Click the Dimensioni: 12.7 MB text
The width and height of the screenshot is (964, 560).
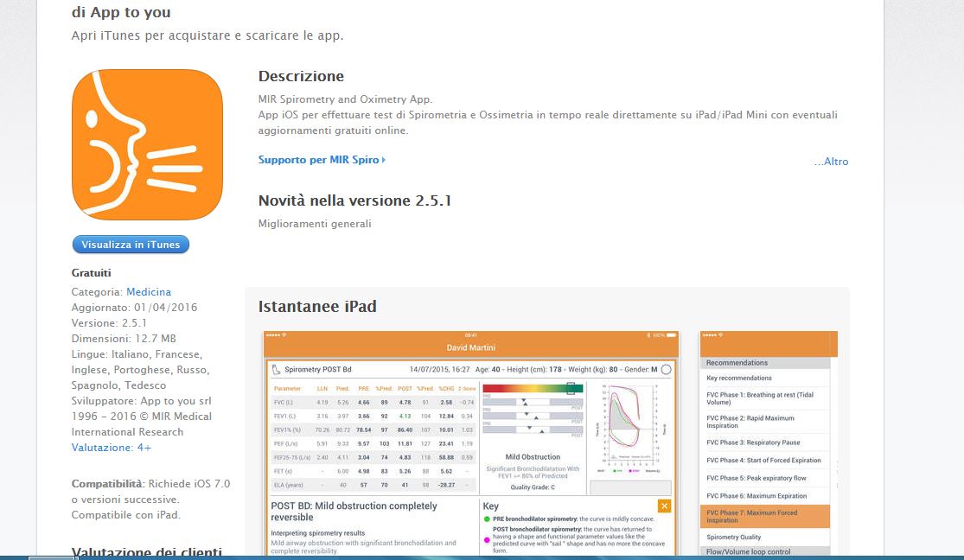pyautogui.click(x=124, y=339)
